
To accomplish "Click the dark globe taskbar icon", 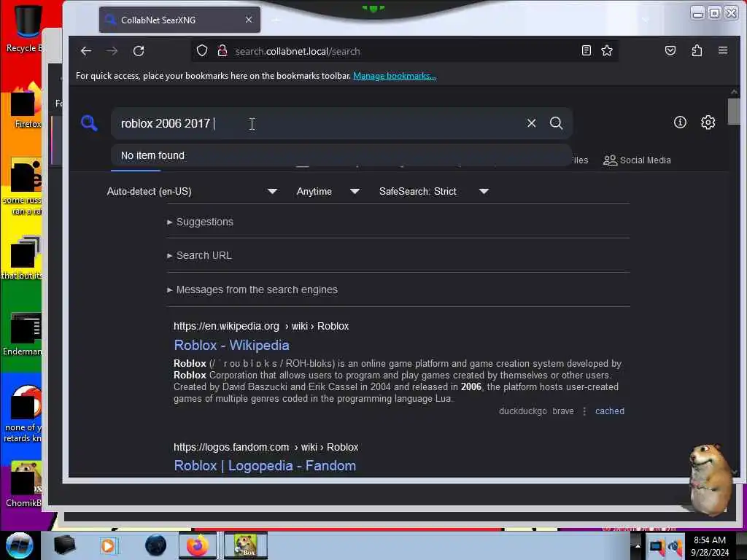I will point(155,545).
